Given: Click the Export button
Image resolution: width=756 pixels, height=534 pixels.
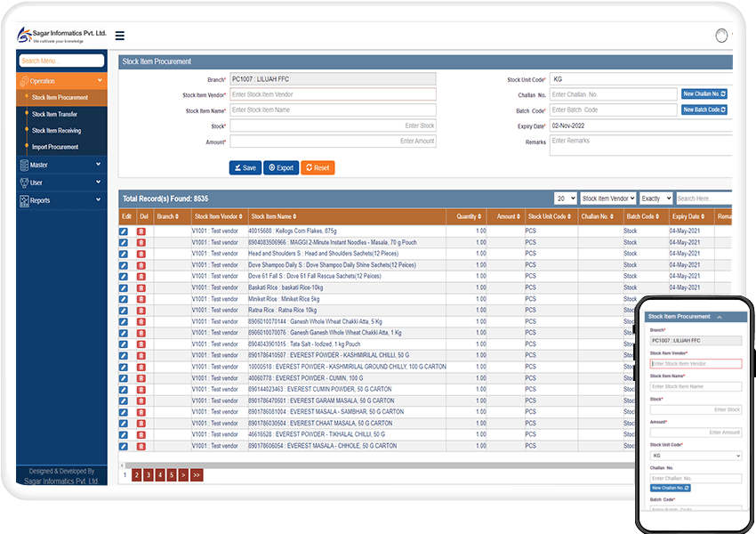Looking at the screenshot, I should point(281,168).
